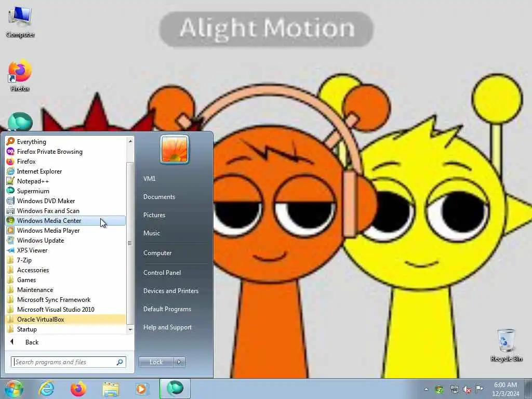Image resolution: width=532 pixels, height=399 pixels.
Task: Launch Windows Media Player from list
Action: coord(65,230)
